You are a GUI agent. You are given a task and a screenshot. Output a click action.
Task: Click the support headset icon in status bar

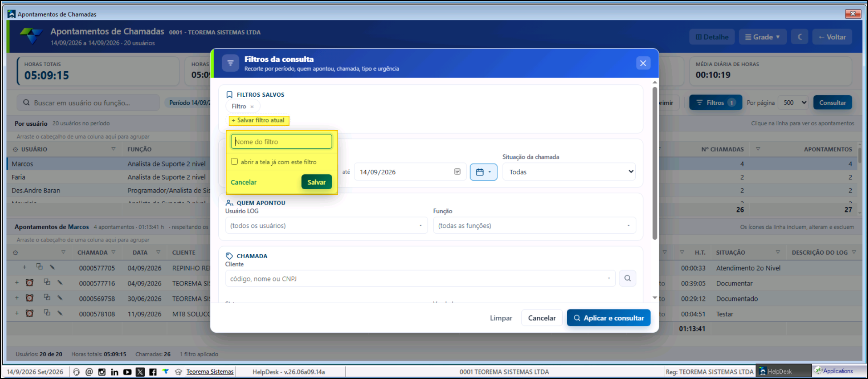tap(76, 372)
